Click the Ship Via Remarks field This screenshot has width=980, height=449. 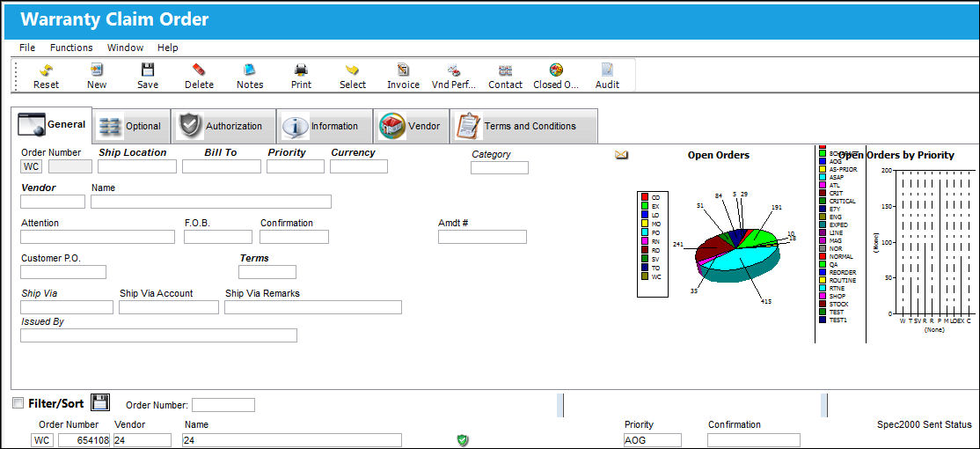click(313, 307)
